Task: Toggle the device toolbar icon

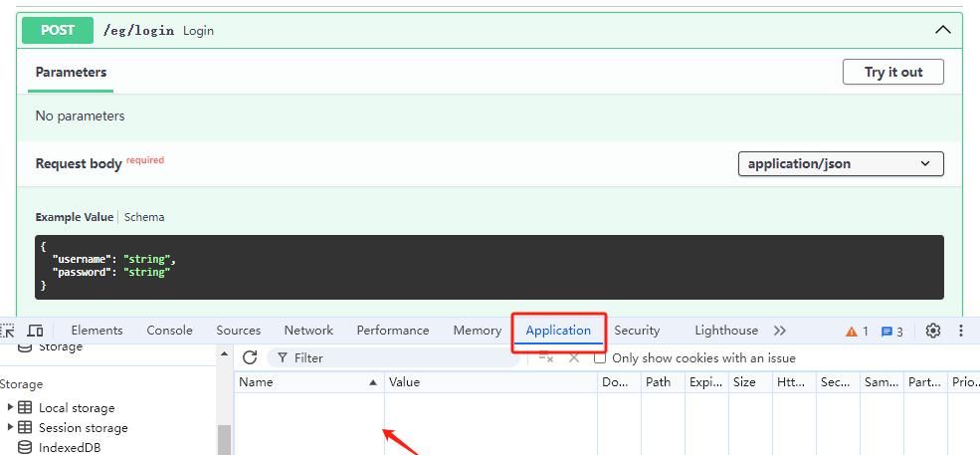Action: click(x=36, y=331)
